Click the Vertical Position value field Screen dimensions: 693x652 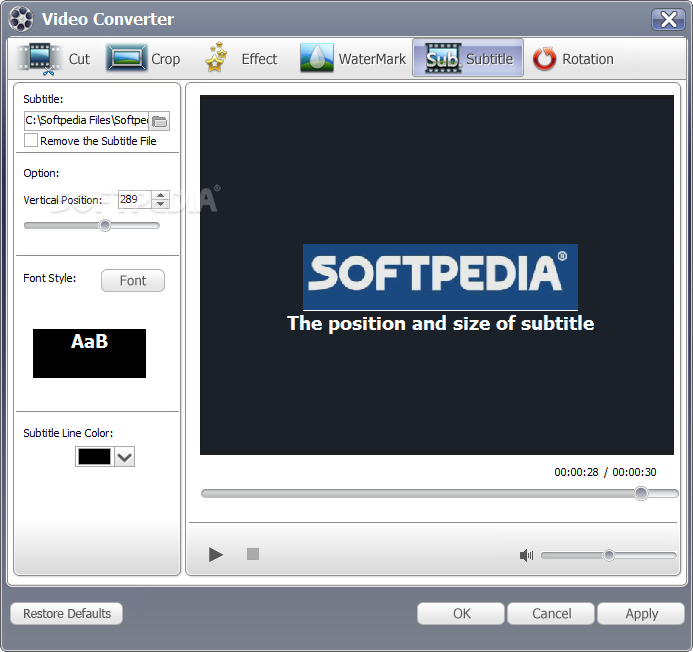pos(134,199)
